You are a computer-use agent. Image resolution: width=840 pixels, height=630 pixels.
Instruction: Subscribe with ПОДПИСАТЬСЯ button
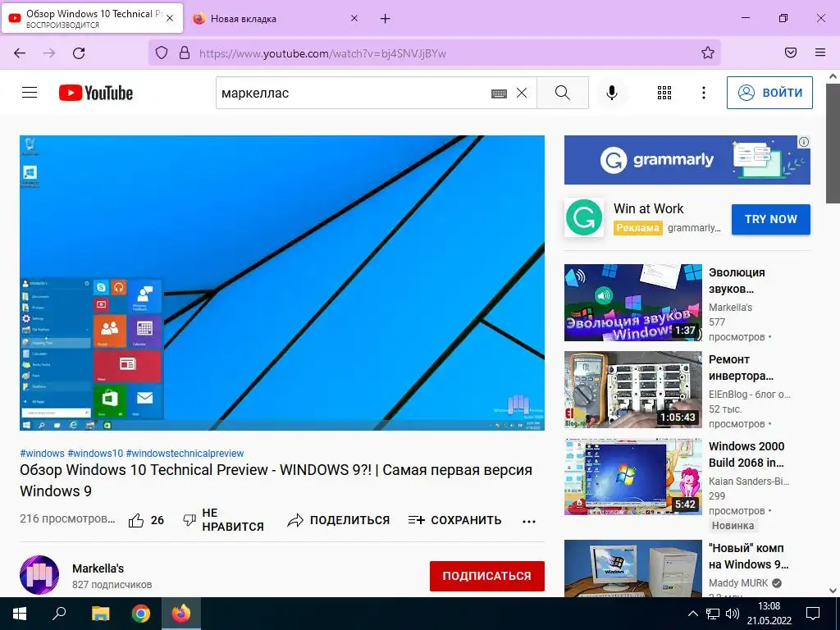tap(487, 576)
